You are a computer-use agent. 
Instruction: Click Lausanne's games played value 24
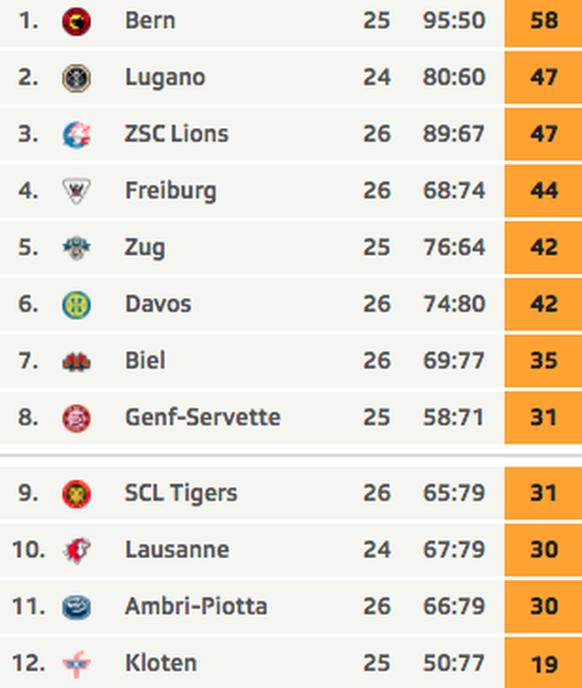(377, 549)
